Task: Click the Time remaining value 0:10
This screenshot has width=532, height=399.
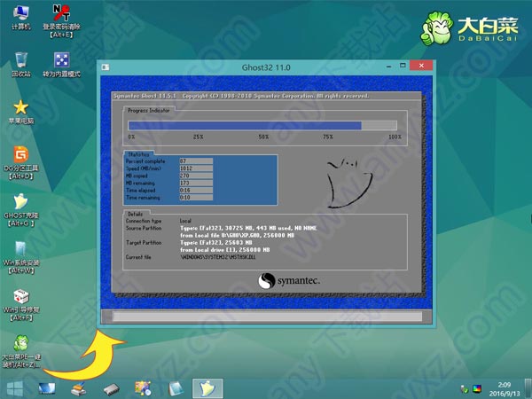Action: pos(196,197)
